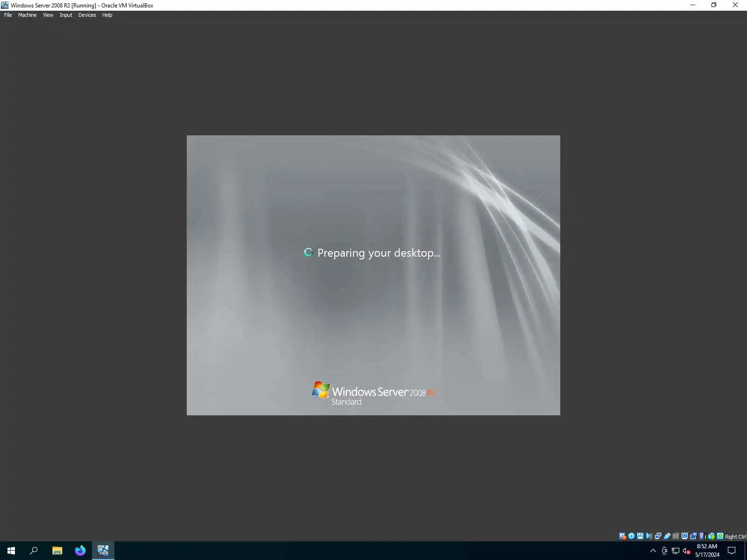Click the Meet Now tray icon
This screenshot has width=747, height=560.
point(664,551)
